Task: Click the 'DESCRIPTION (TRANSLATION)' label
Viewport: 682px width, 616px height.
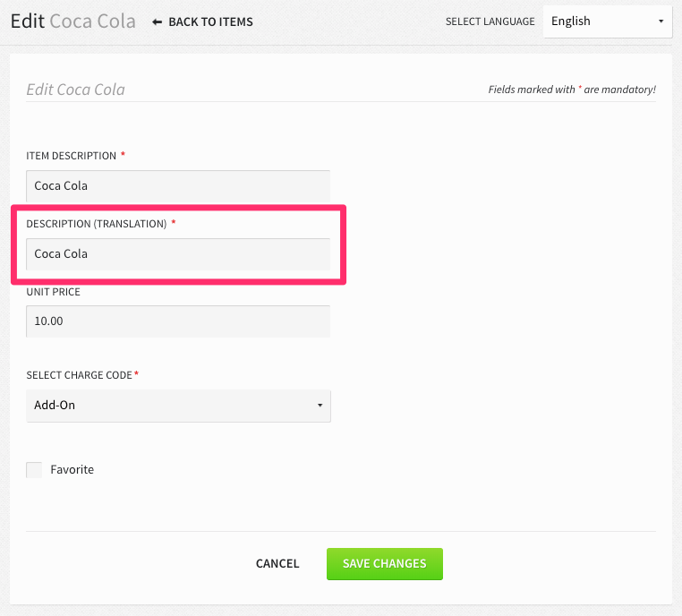Action: [x=97, y=224]
